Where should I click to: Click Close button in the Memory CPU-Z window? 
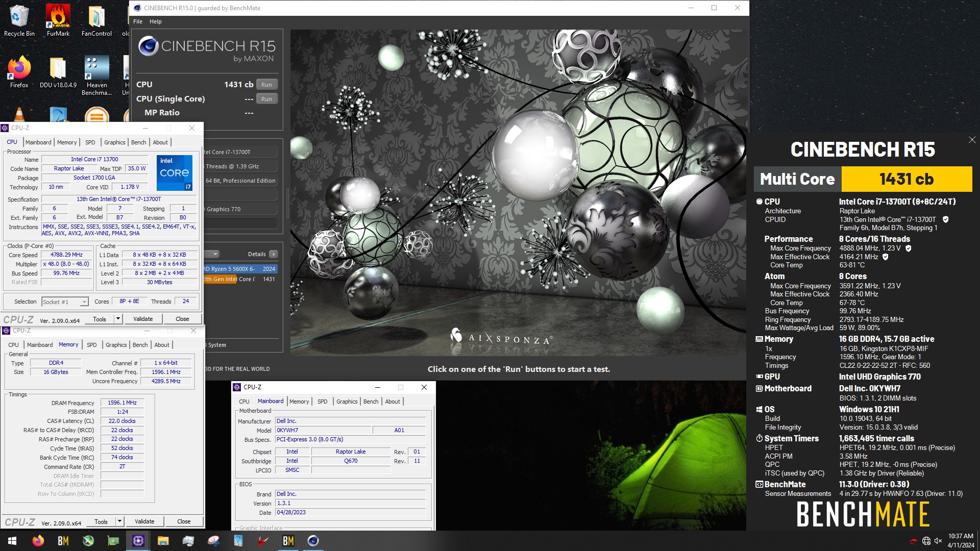(184, 522)
